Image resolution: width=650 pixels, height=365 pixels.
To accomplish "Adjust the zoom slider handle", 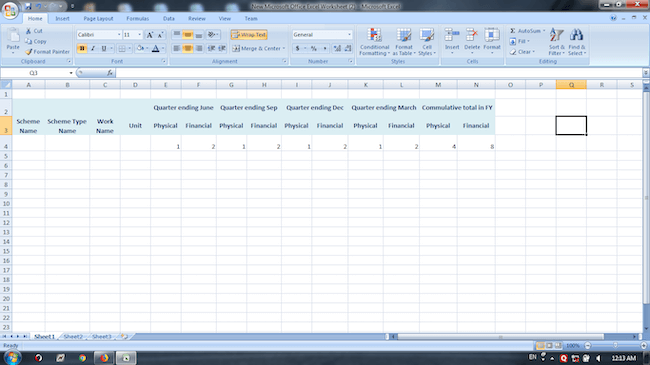I will point(615,346).
